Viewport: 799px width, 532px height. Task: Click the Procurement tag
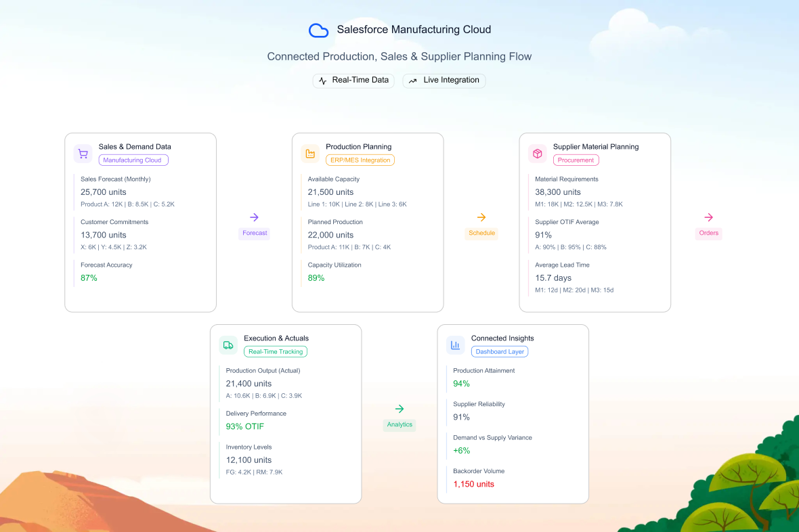coord(576,160)
